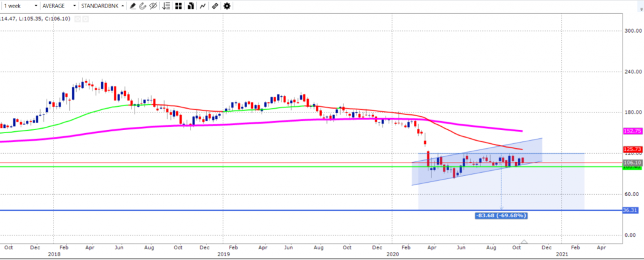Expand the AVERAGE indicator dropdown
This screenshot has width=644, height=260.
pos(57,6)
